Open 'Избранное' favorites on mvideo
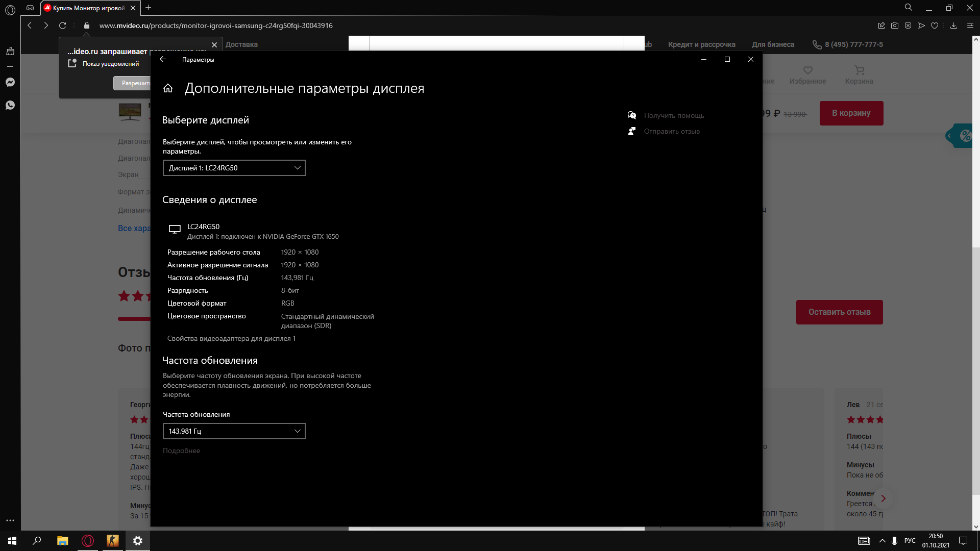Image resolution: width=980 pixels, height=551 pixels. (807, 76)
